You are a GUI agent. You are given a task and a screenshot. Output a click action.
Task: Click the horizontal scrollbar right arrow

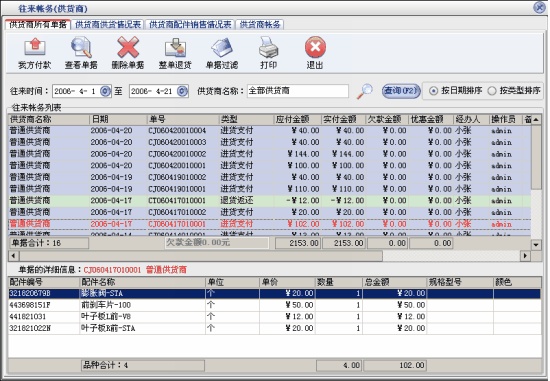click(x=525, y=256)
